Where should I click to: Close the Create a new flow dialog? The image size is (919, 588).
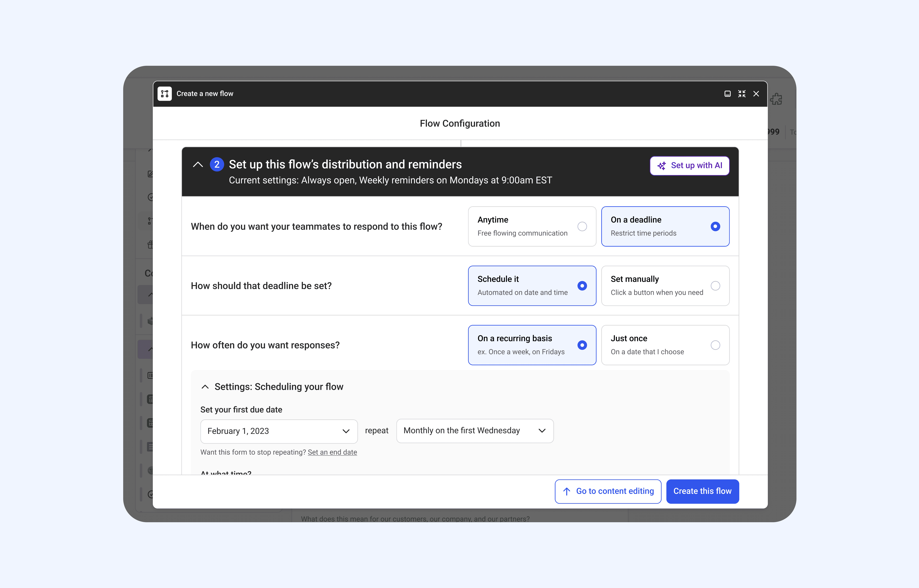pos(756,94)
